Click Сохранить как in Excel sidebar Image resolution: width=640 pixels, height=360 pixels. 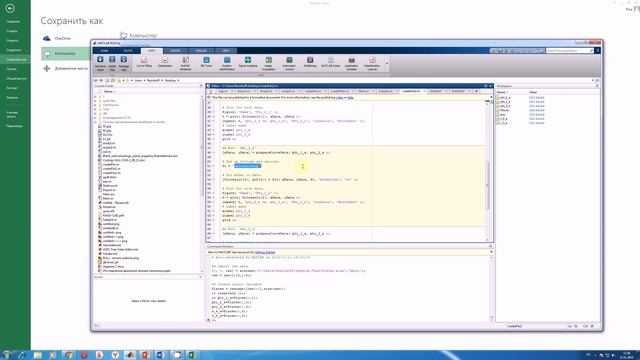pos(15,60)
